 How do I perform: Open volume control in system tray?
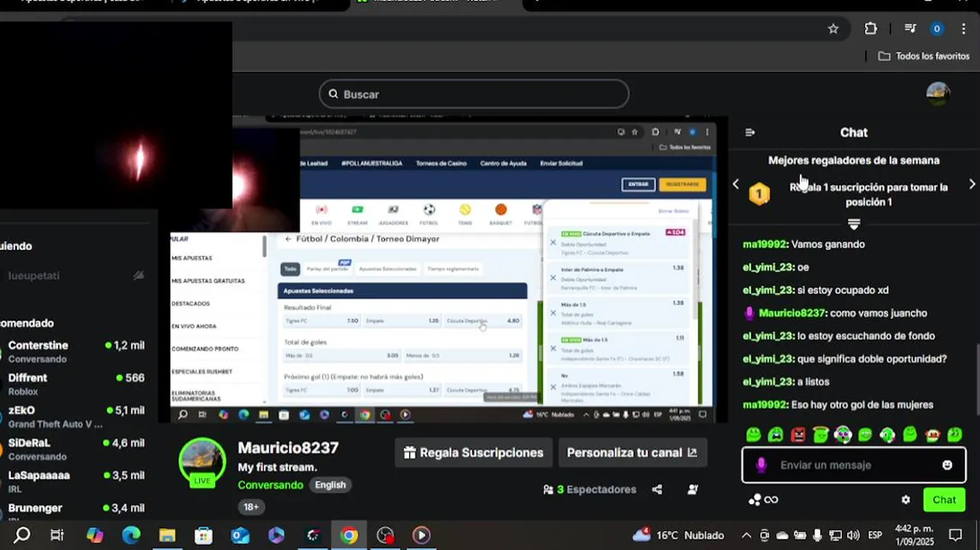(x=853, y=535)
